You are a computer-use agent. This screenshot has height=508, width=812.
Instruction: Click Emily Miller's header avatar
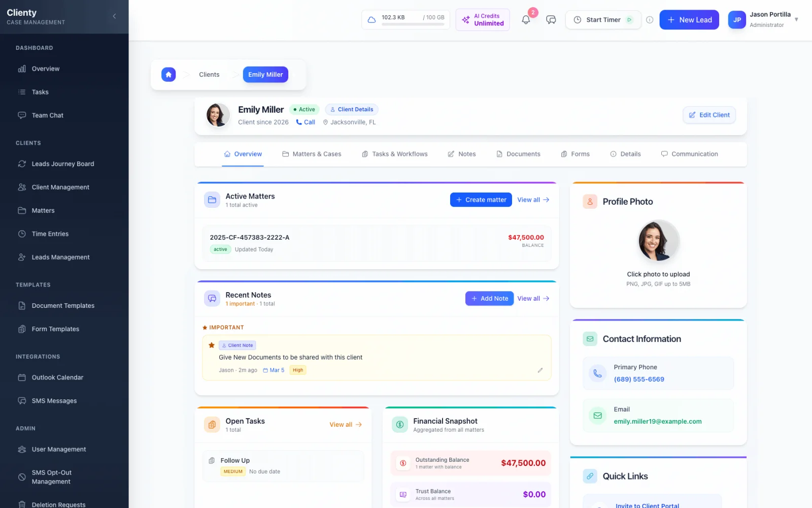[218, 115]
